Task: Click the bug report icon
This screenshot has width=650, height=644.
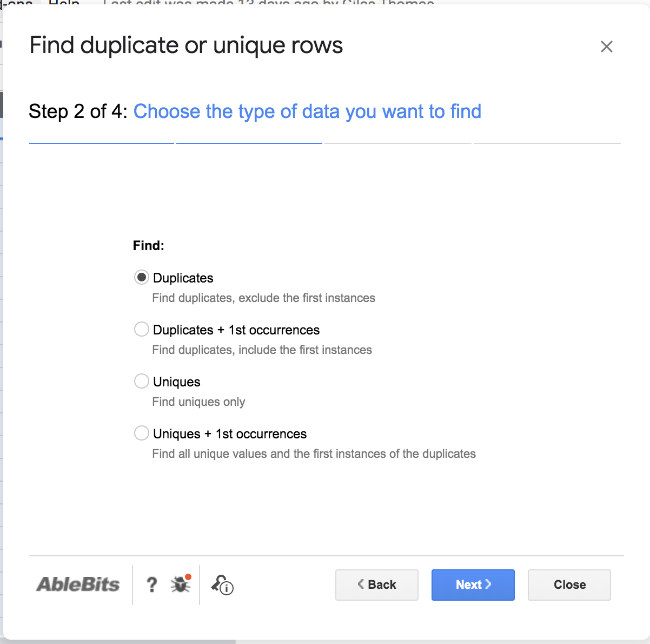Action: (x=181, y=584)
